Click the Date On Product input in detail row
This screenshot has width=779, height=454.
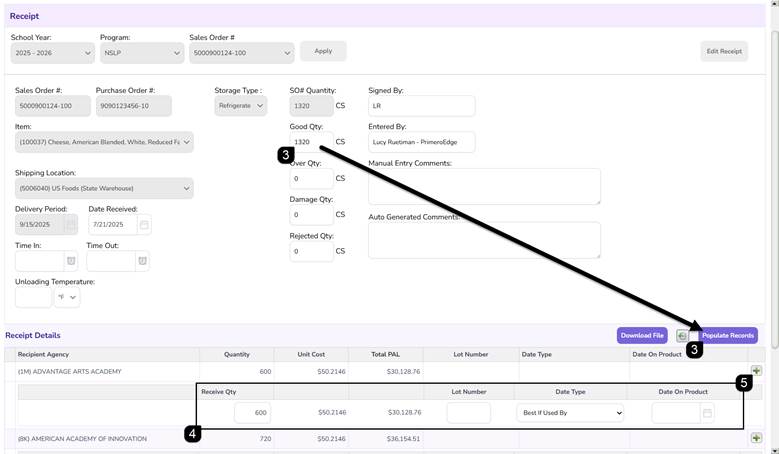[x=676, y=413]
